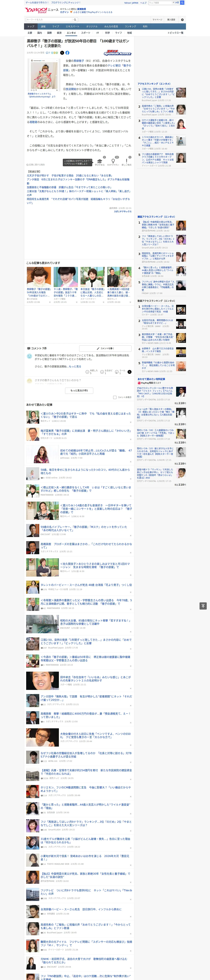Viewport: 210px width, 980px height.
Task: Share the article on Facebook
Action: pyautogui.click(x=67, y=53)
